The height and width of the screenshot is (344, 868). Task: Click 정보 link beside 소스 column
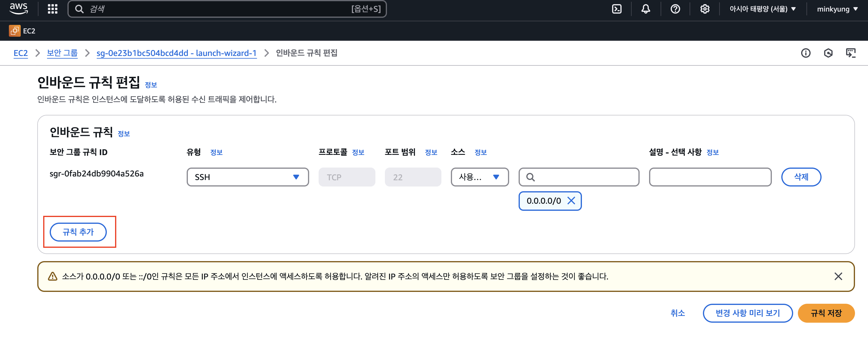tap(480, 152)
